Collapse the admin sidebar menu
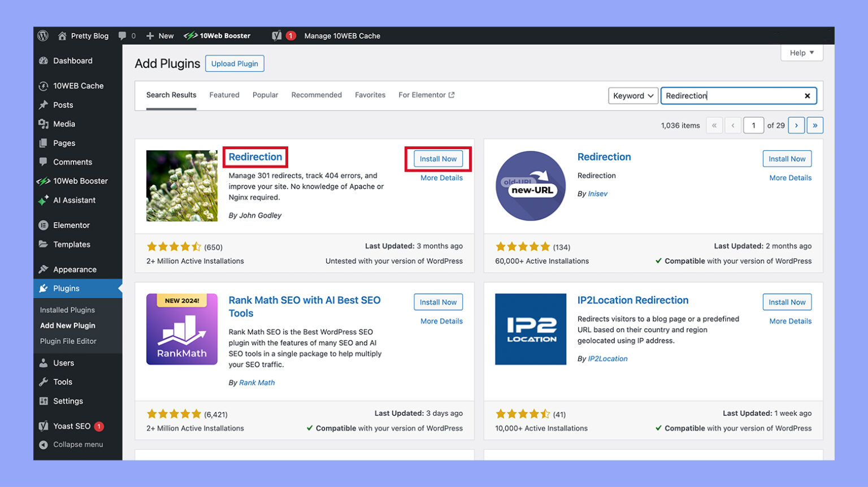Viewport: 868px width, 487px height. click(x=43, y=445)
